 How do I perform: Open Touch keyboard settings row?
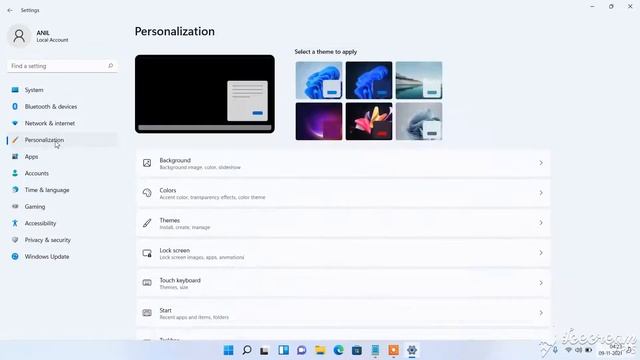click(343, 283)
